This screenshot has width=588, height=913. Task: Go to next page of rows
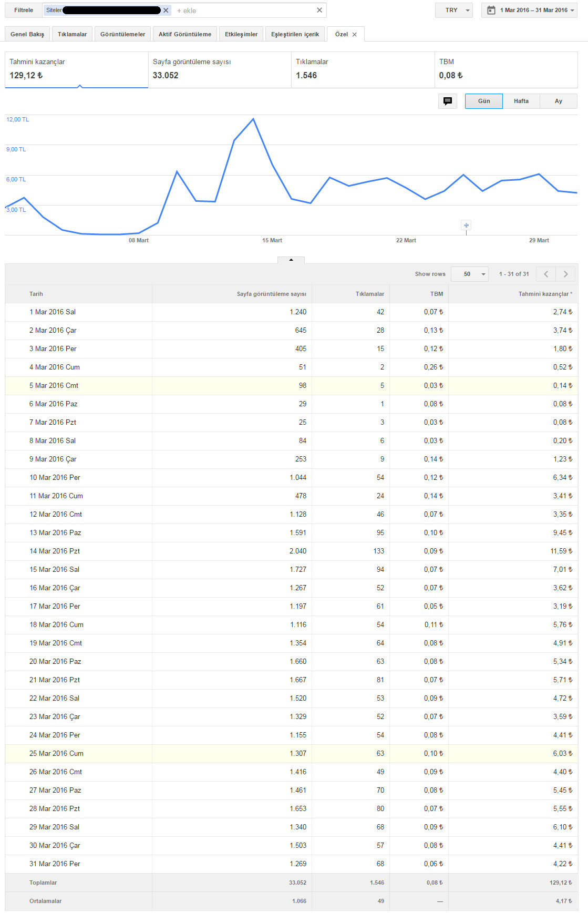[565, 274]
